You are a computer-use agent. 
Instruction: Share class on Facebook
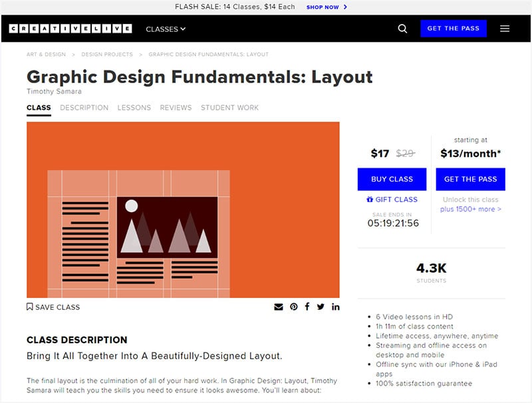click(307, 307)
